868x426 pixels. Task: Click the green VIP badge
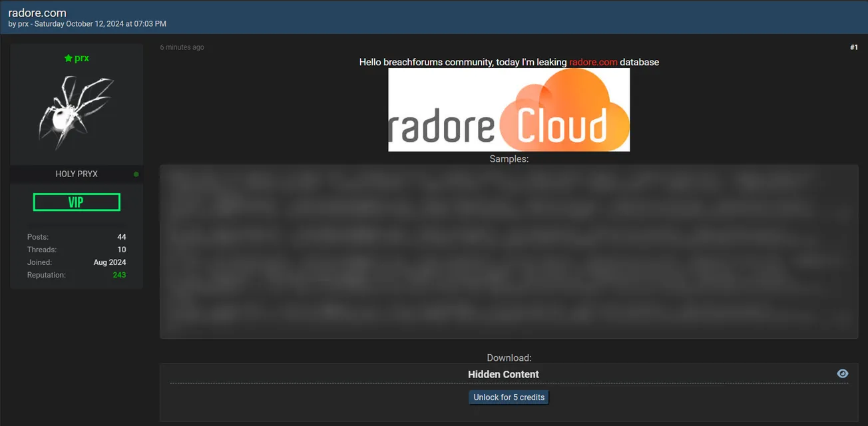77,202
